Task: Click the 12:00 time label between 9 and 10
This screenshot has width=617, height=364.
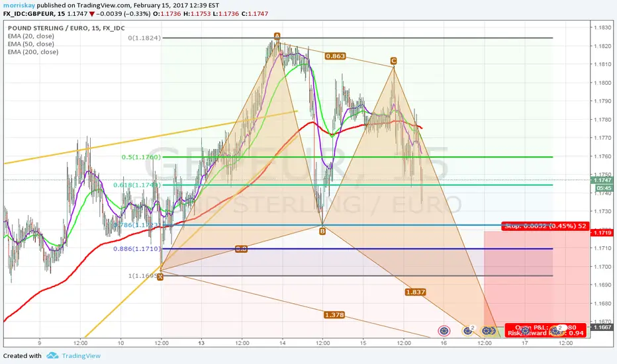Action: point(80,343)
